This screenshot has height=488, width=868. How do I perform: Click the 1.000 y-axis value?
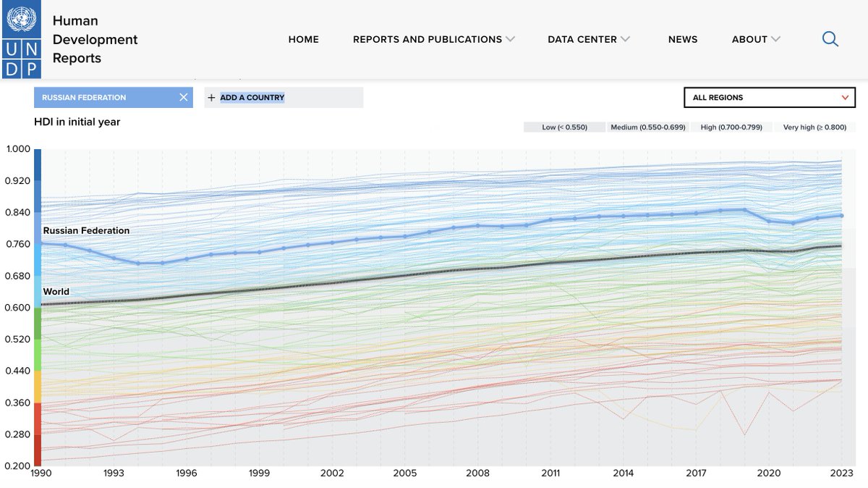point(17,149)
